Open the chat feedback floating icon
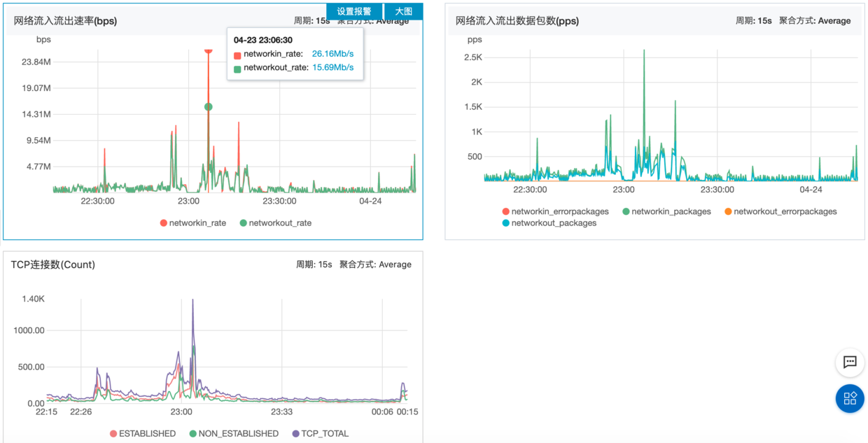868x443 pixels. pos(850,363)
